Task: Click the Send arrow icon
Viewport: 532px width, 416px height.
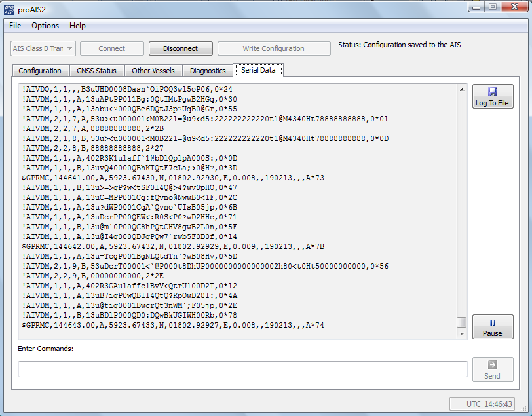Action: pos(492,365)
